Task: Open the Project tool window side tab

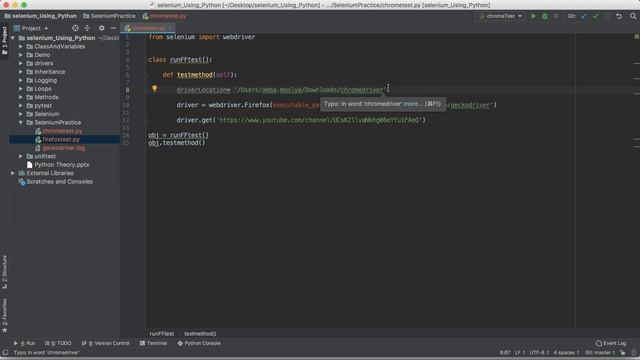Action: [4, 41]
